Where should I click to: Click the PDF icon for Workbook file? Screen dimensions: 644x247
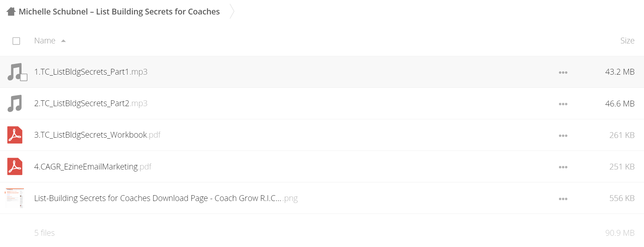pyautogui.click(x=15, y=135)
